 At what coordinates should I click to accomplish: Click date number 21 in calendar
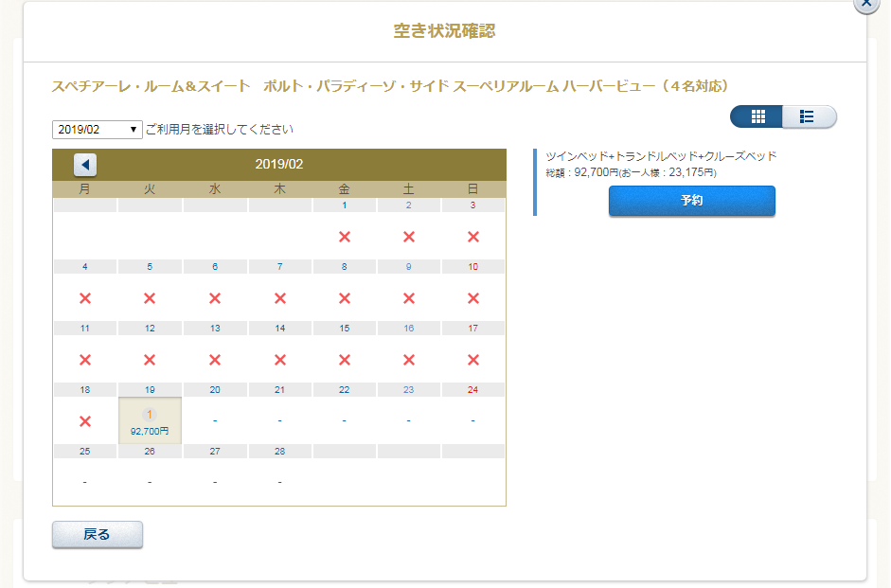(279, 390)
